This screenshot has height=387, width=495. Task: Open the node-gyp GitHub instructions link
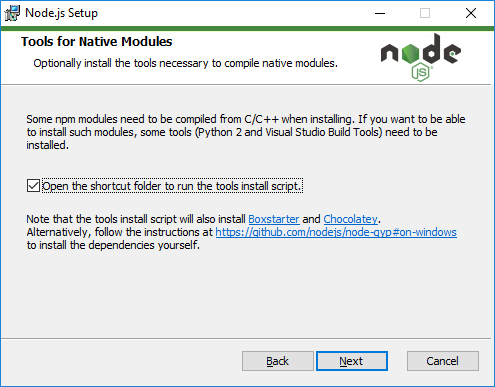(336, 232)
